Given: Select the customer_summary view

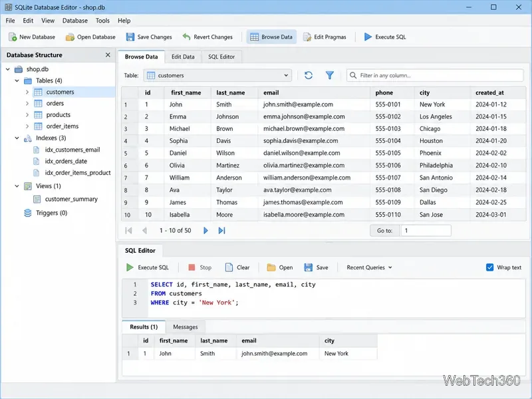Looking at the screenshot, I should click(71, 199).
